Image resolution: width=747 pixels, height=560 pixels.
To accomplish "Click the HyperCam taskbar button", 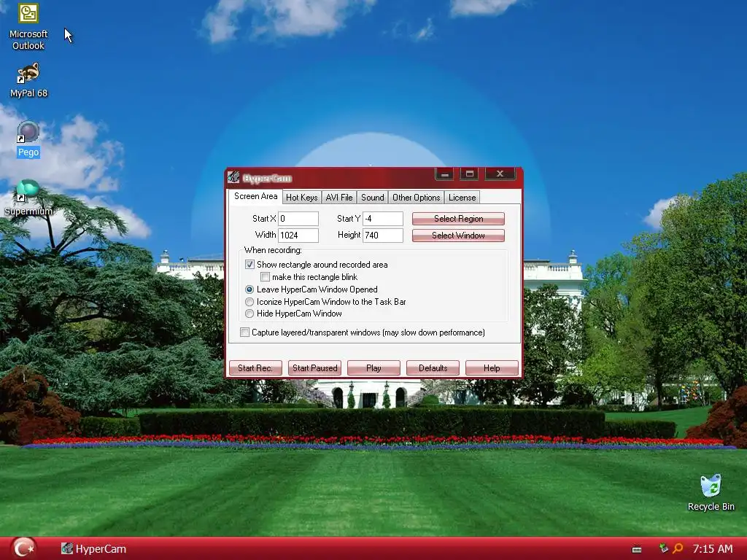I will 94,548.
